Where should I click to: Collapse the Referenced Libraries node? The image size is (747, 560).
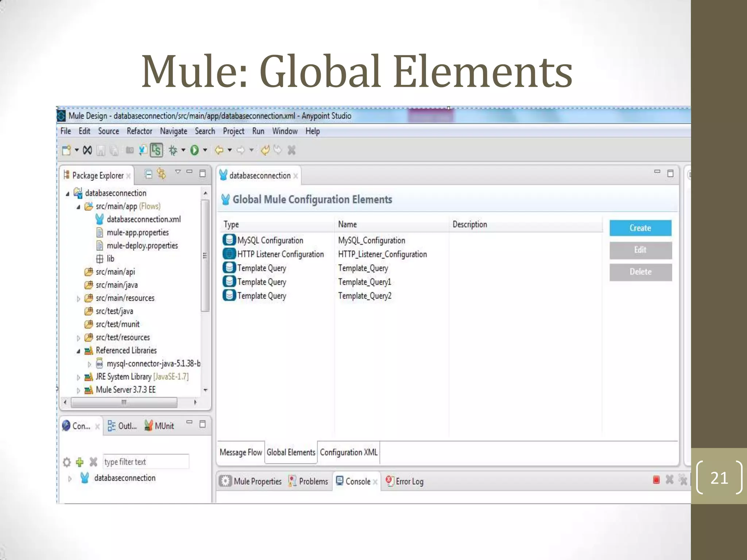pos(78,351)
